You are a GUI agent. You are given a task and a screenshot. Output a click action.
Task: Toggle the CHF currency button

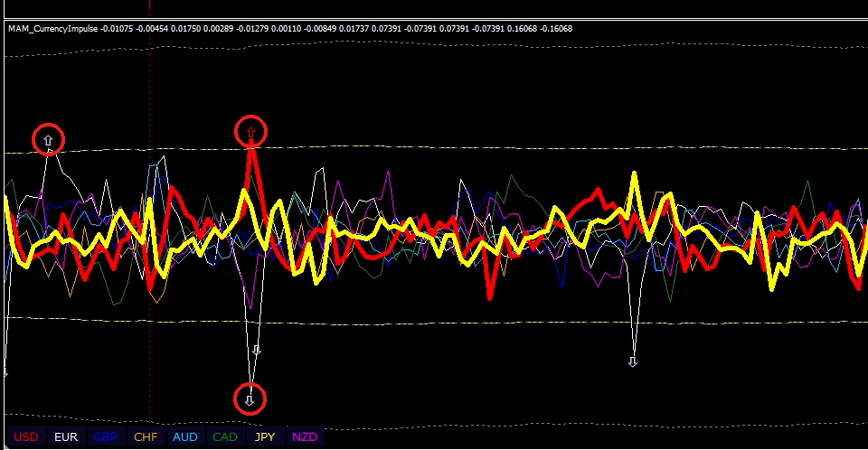[x=146, y=436]
